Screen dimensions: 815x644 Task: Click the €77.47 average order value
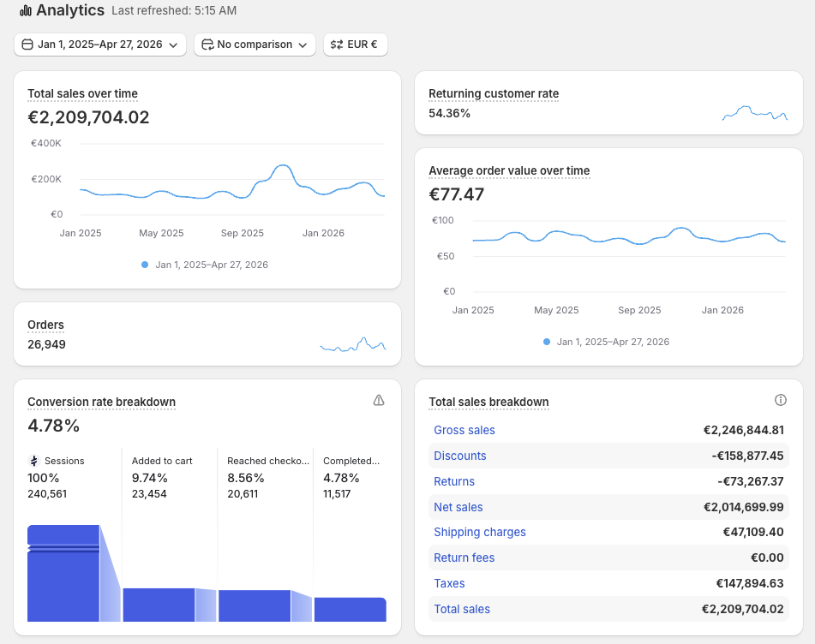click(457, 194)
